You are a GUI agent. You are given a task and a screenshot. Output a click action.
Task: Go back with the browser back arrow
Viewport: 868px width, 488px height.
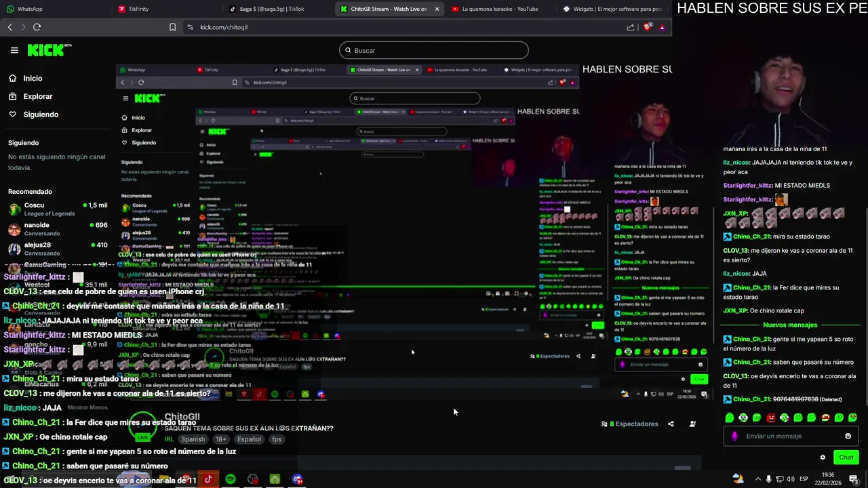[x=10, y=27]
